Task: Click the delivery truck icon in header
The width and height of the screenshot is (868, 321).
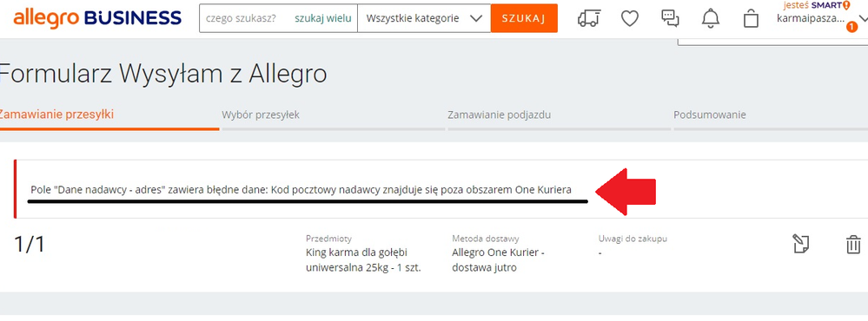Action: (589, 18)
